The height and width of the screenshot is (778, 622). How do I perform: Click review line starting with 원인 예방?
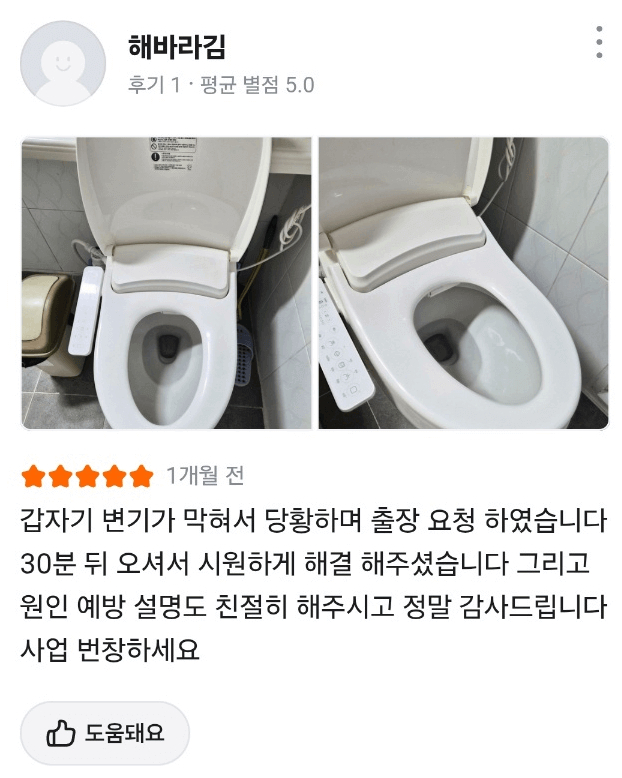(313, 606)
